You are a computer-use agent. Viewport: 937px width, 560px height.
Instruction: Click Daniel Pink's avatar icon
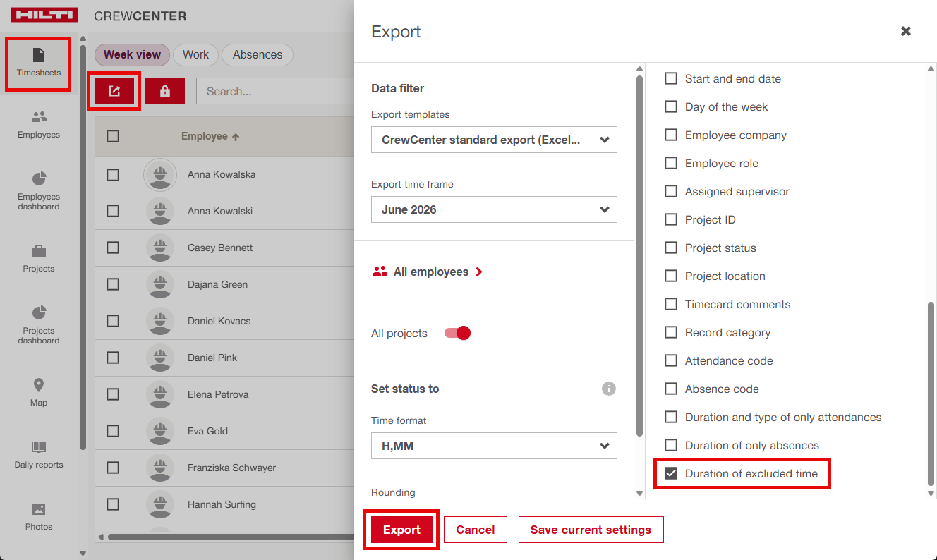(x=160, y=358)
